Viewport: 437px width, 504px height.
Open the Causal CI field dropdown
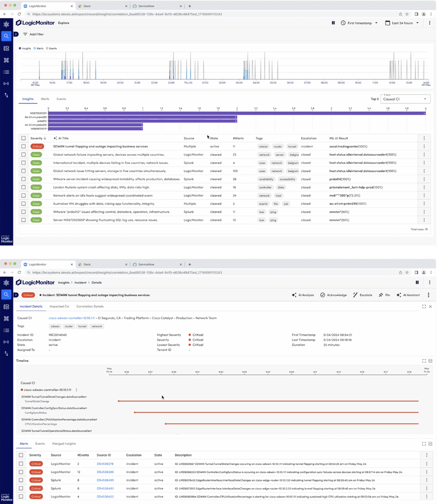click(405, 99)
